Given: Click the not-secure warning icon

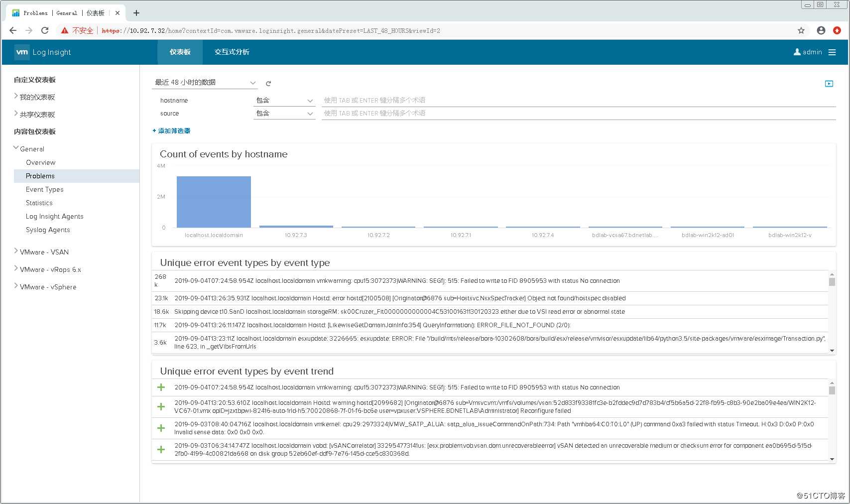Looking at the screenshot, I should (65, 30).
